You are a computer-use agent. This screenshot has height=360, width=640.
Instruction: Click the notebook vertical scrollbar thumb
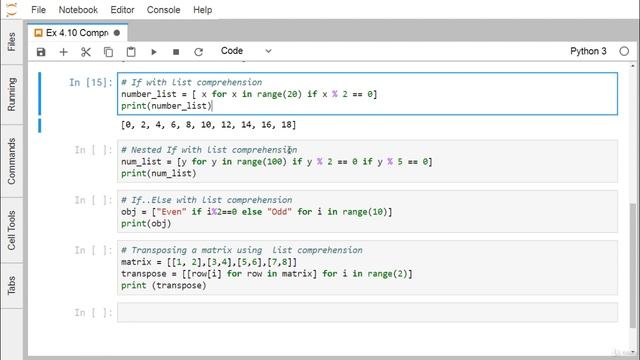[x=633, y=265]
